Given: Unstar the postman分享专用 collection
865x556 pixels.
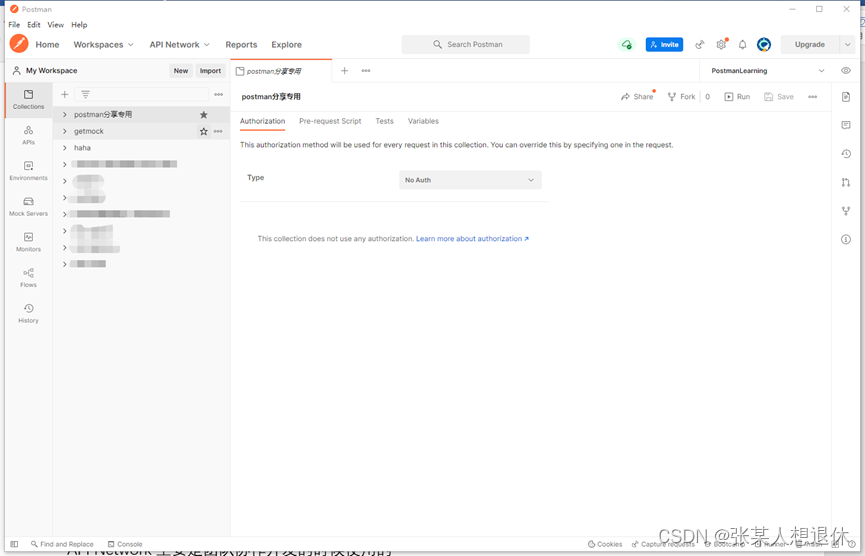Looking at the screenshot, I should [x=204, y=115].
